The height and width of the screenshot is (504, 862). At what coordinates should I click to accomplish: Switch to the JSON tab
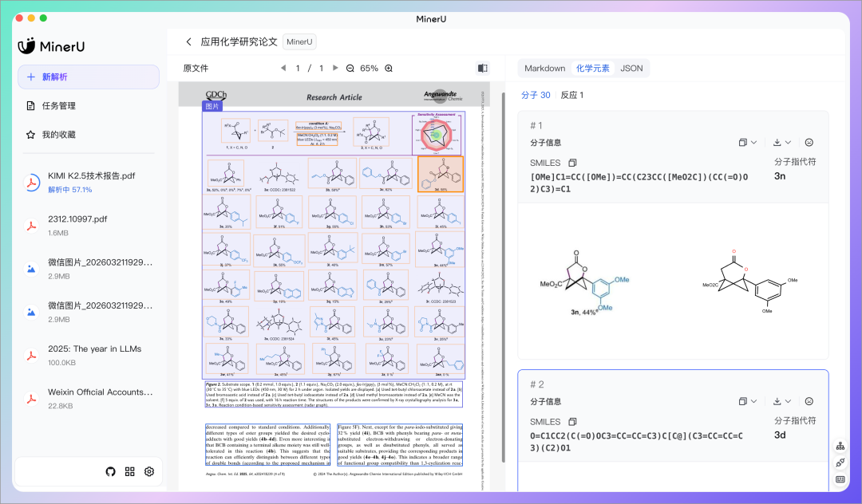631,68
